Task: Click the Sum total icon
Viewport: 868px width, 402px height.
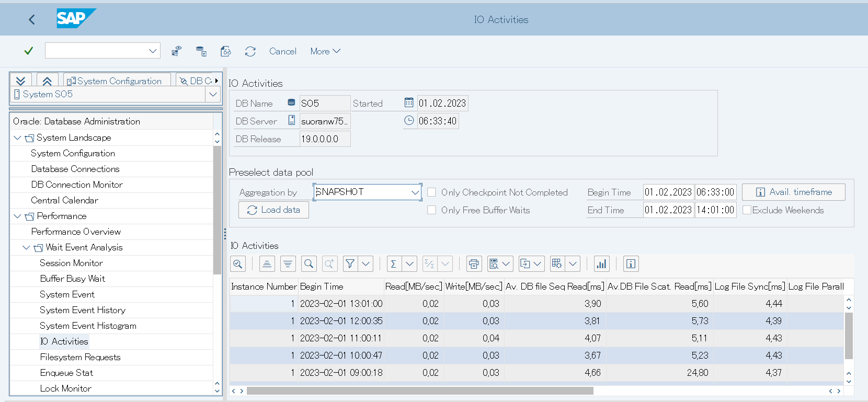Action: tap(394, 264)
